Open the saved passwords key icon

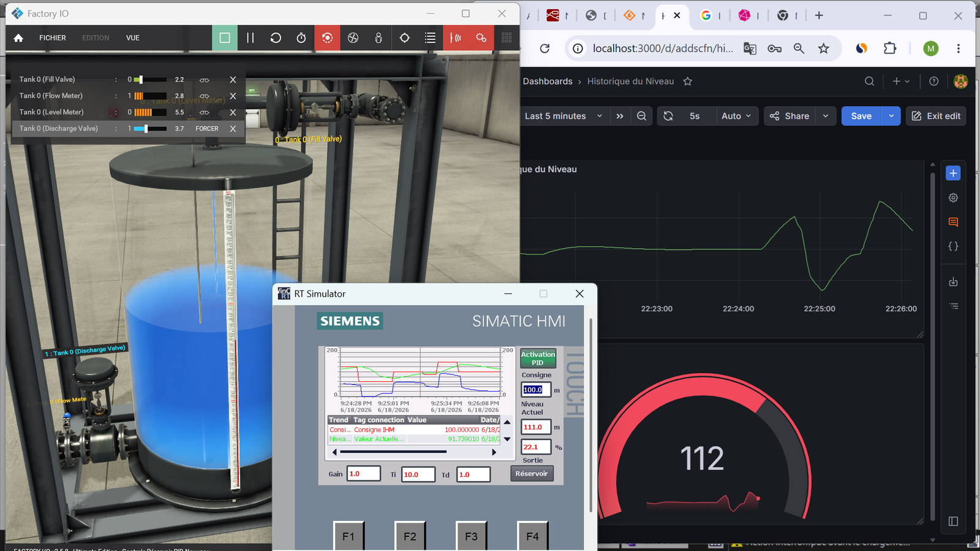click(x=774, y=48)
